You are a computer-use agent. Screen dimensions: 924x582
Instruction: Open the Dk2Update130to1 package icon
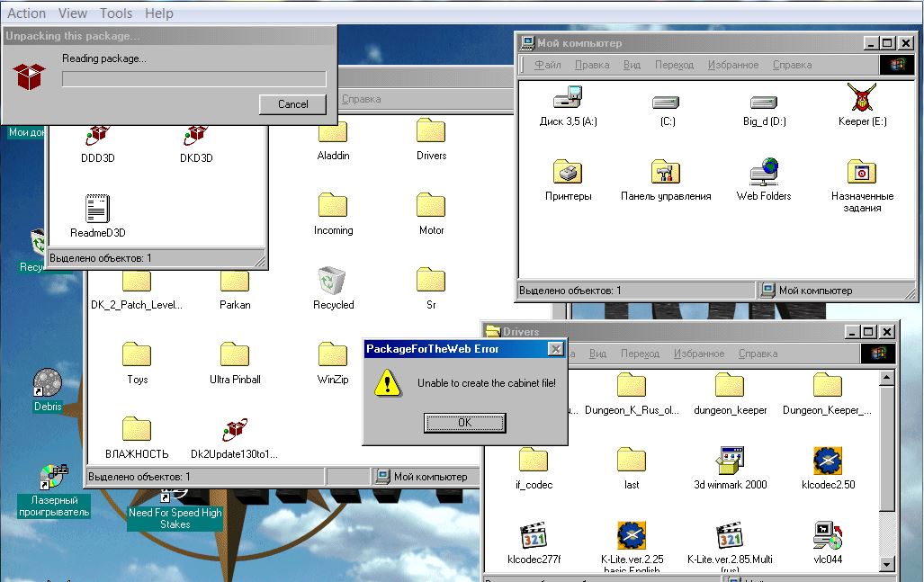[x=235, y=430]
